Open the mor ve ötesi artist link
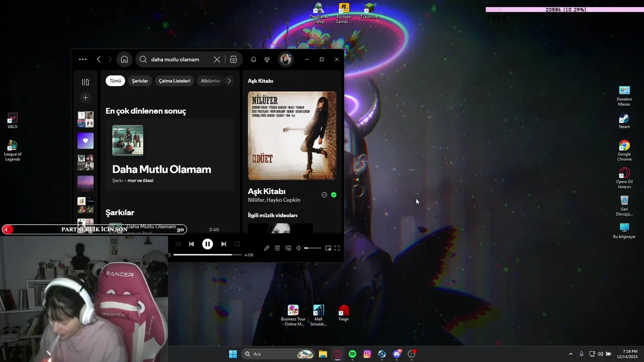 coord(140,180)
